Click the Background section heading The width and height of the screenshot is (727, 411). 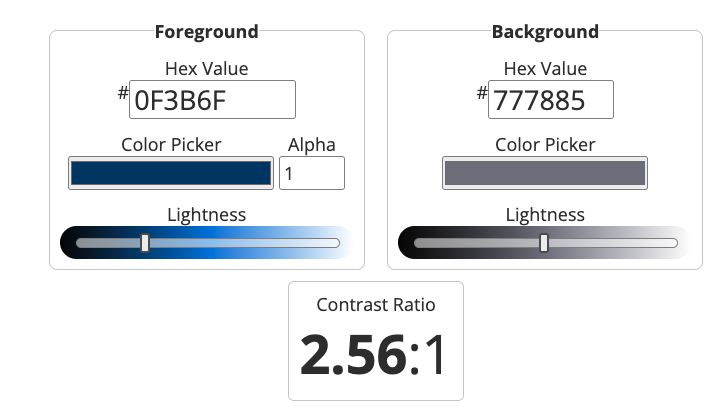point(545,31)
